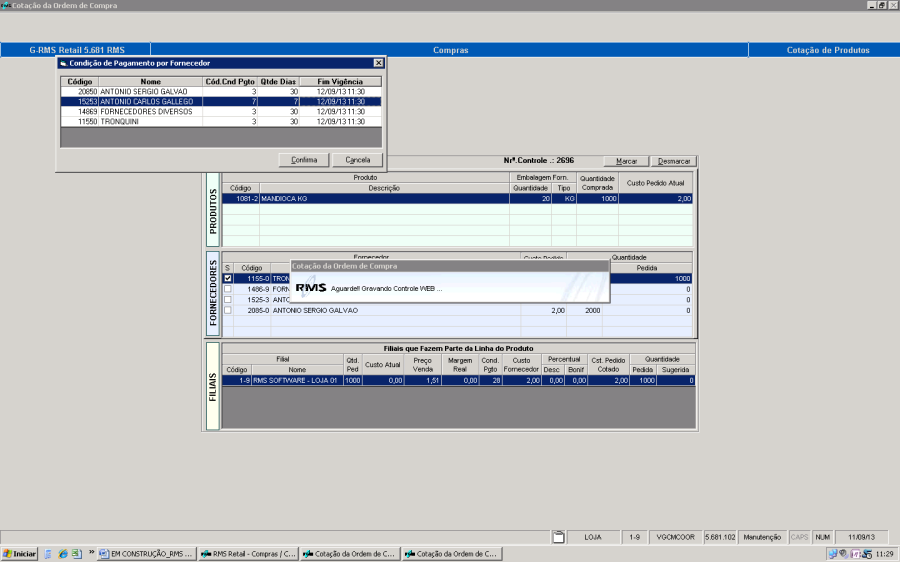
Task: Click the Cond. Pgto value 28 in Filiais
Action: tap(490, 380)
